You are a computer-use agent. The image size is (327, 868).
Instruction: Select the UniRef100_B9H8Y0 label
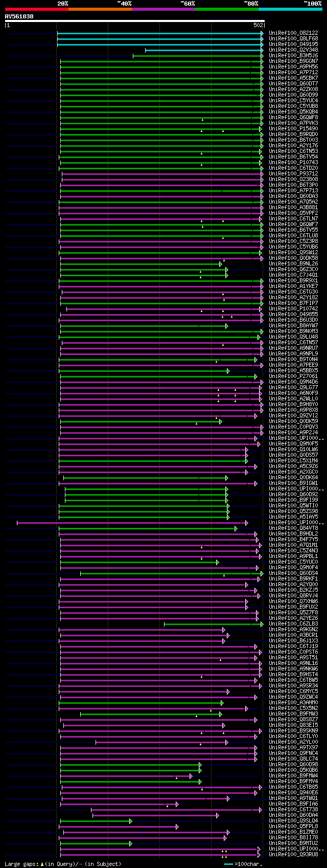[x=293, y=405]
